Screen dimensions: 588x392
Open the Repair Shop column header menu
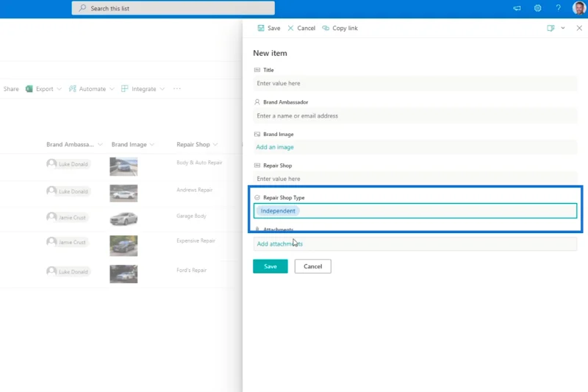[x=197, y=144]
